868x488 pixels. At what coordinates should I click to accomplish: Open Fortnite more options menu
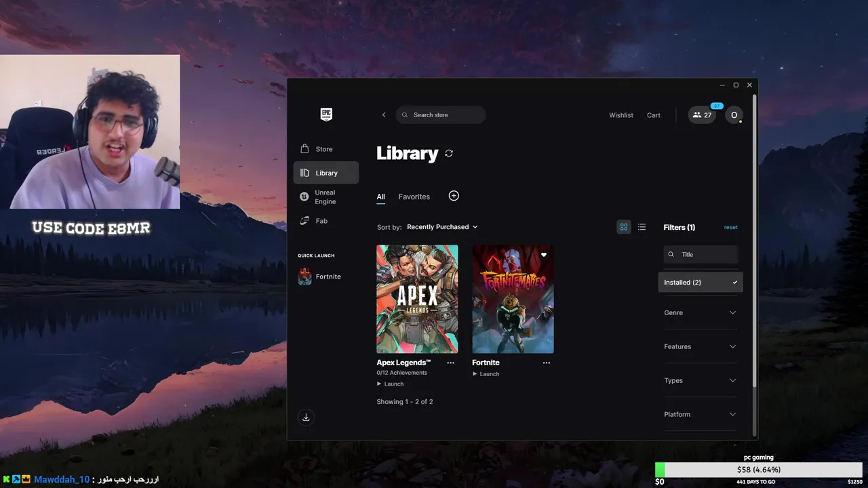point(547,363)
